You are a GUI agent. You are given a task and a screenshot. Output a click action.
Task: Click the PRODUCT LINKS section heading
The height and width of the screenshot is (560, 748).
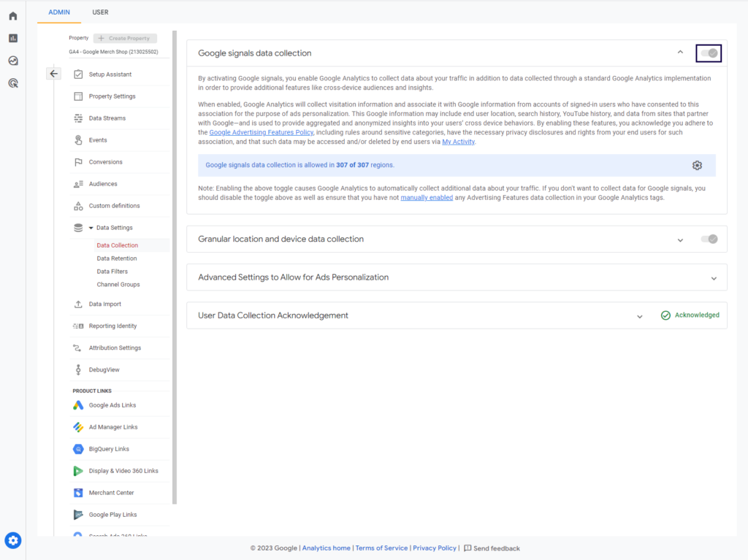[92, 391]
